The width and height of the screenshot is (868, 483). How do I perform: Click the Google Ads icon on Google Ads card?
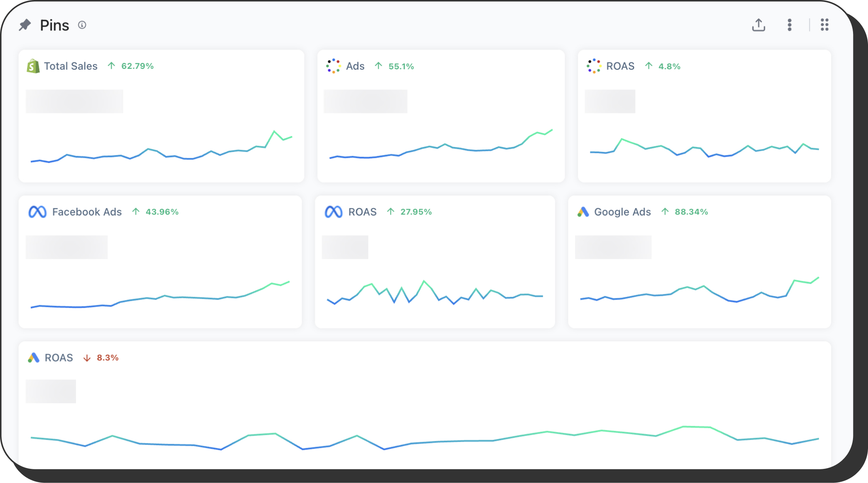tap(583, 212)
